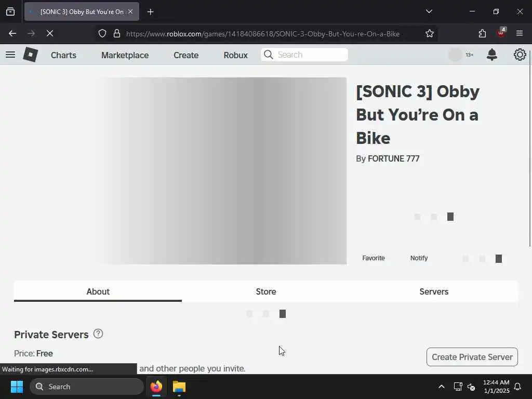This screenshot has width=532, height=399.
Task: Open the Roblox settings gear
Action: 520,55
